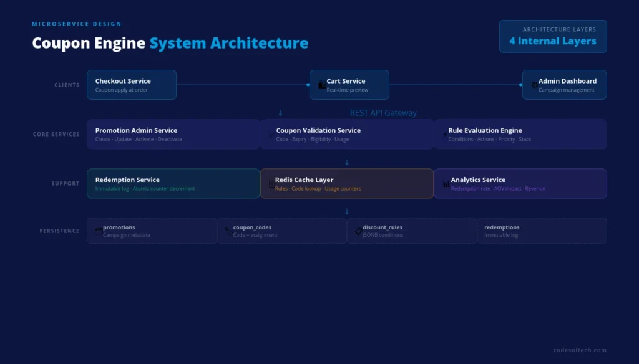Viewport: 639px width, 364px height.
Task: Select the diamond icon beside discount_rules
Action: (x=357, y=231)
